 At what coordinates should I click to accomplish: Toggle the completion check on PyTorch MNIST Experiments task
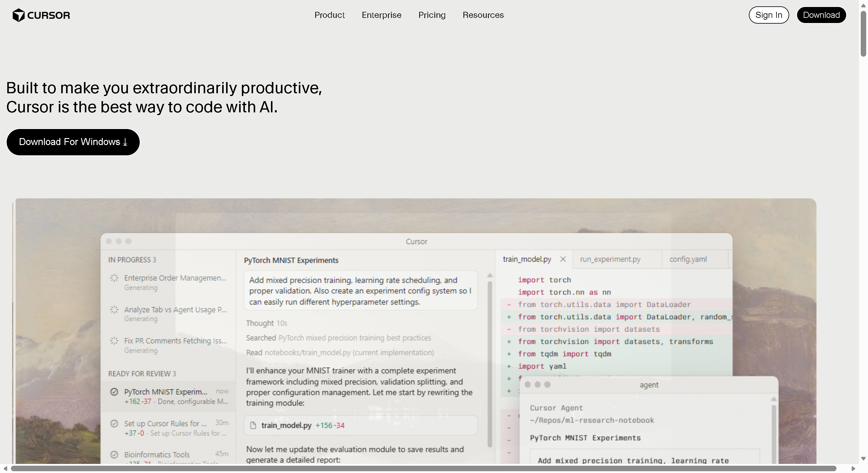114,392
